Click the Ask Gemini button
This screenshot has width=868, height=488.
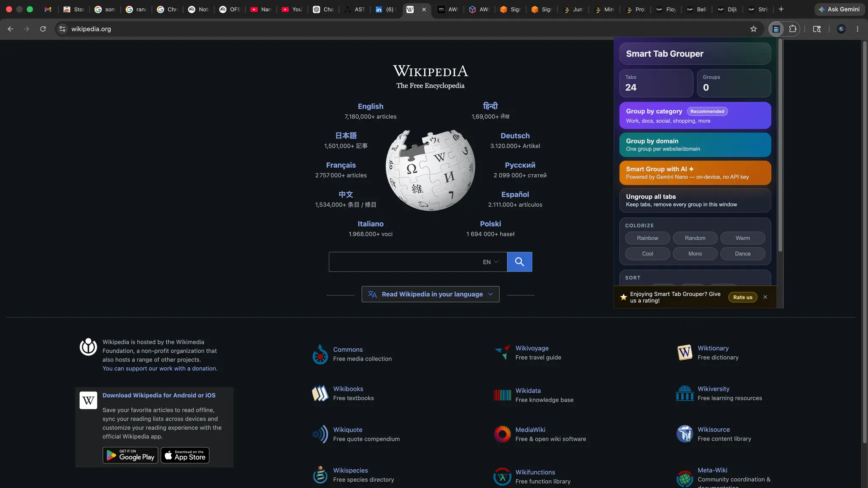coord(839,9)
